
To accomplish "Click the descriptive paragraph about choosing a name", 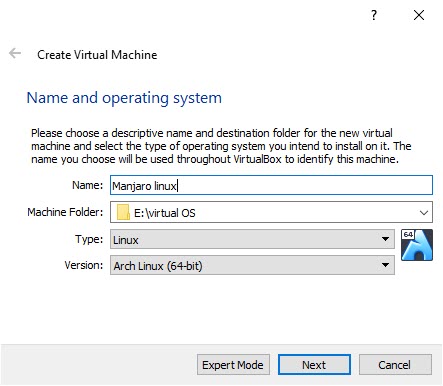I will click(x=221, y=146).
